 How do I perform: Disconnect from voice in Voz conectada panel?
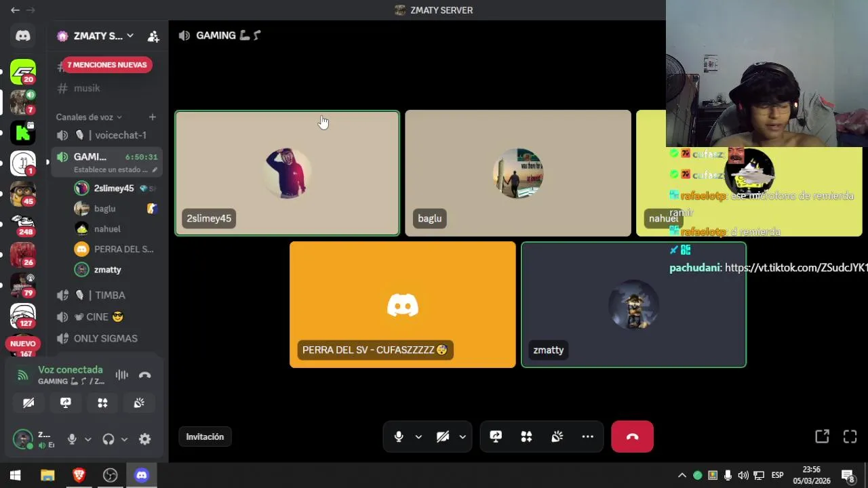point(144,375)
